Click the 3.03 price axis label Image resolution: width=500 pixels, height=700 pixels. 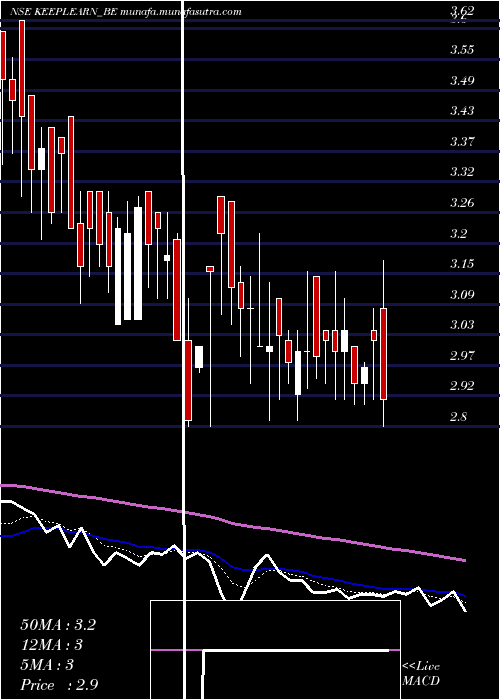[462, 325]
